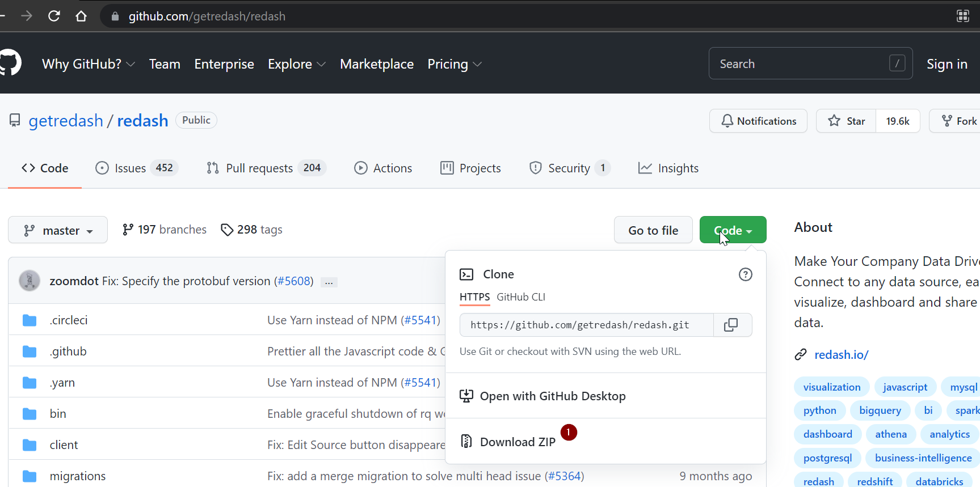
Task: Switch to the Pull requests tab
Action: click(266, 168)
